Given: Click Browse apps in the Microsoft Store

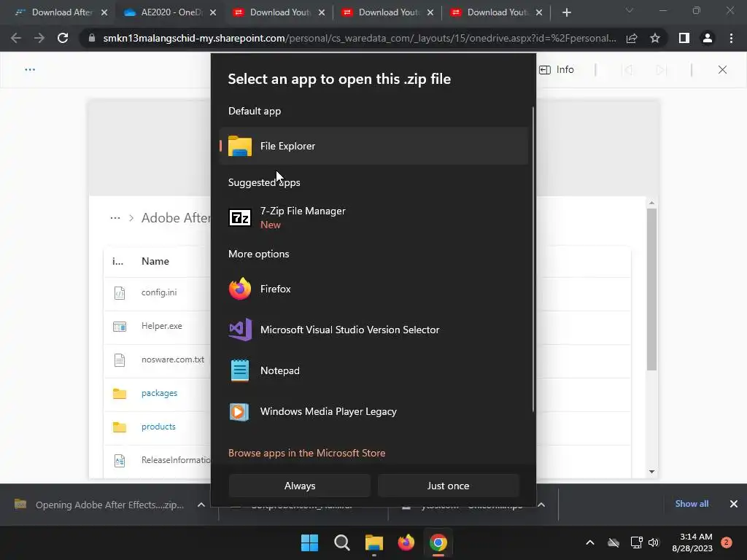Looking at the screenshot, I should 307,453.
